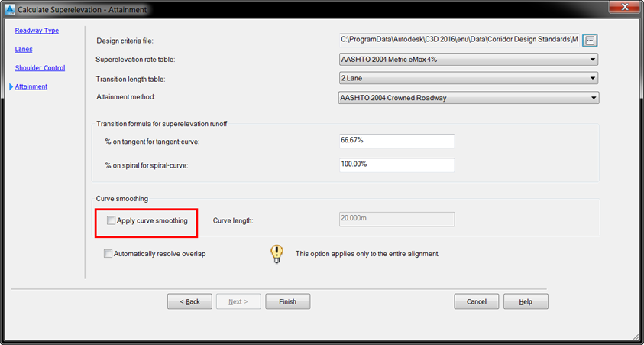
Task: Click the Autodesk app icon in title bar
Action: 10,8
